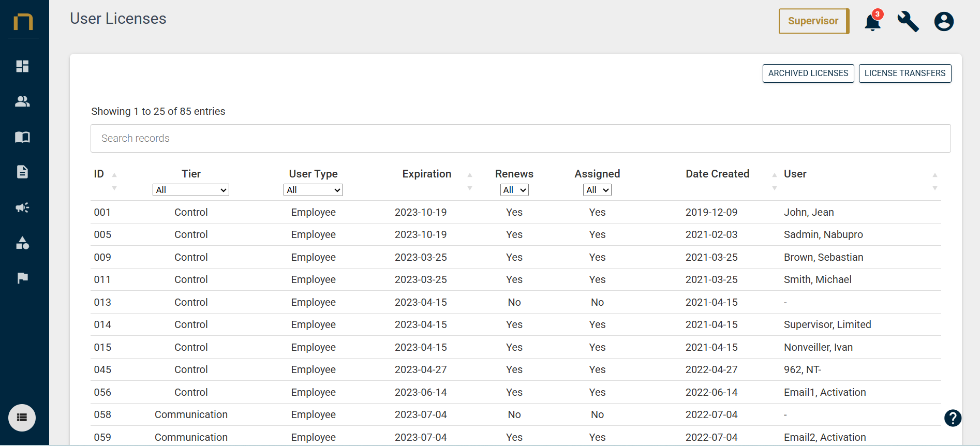This screenshot has height=446, width=980.
Task: Click date created 2021-02-03
Action: tap(711, 234)
